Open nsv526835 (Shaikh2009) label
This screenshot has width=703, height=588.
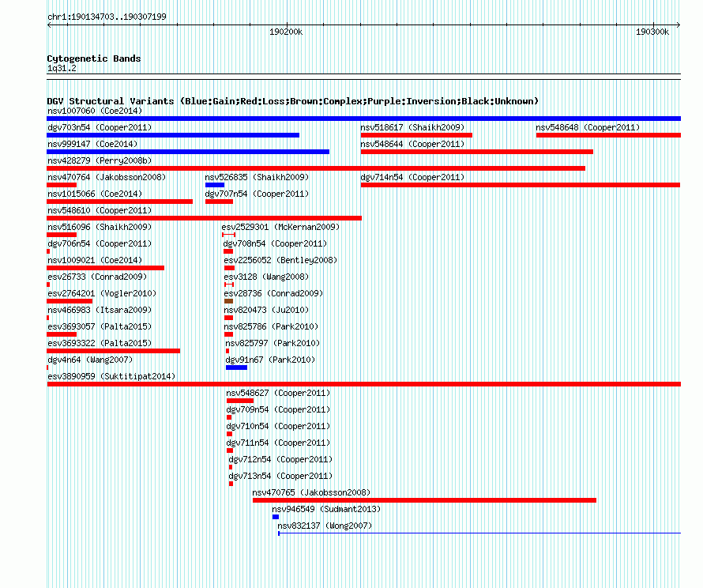257,177
